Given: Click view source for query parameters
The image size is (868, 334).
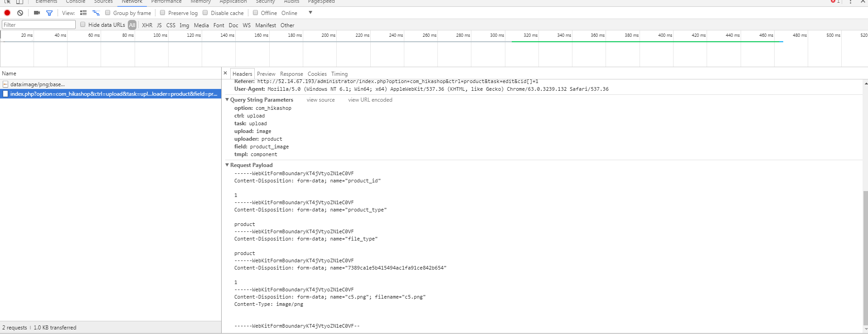Looking at the screenshot, I should [321, 100].
